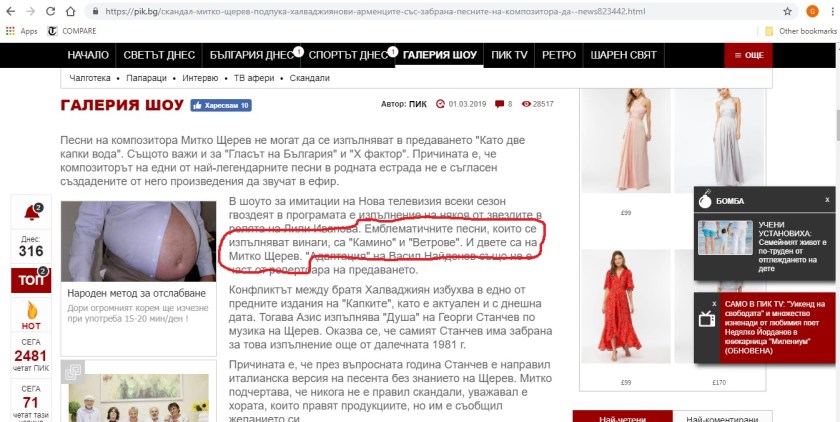Click the notification bell icon in left sidebar
Image resolution: width=840 pixels, height=422 pixels.
point(30,215)
